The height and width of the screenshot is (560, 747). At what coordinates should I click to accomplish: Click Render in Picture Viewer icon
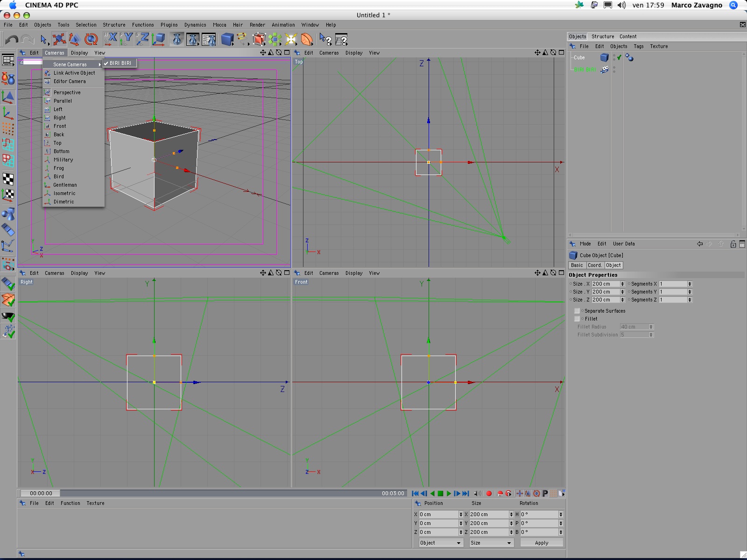pyautogui.click(x=193, y=39)
